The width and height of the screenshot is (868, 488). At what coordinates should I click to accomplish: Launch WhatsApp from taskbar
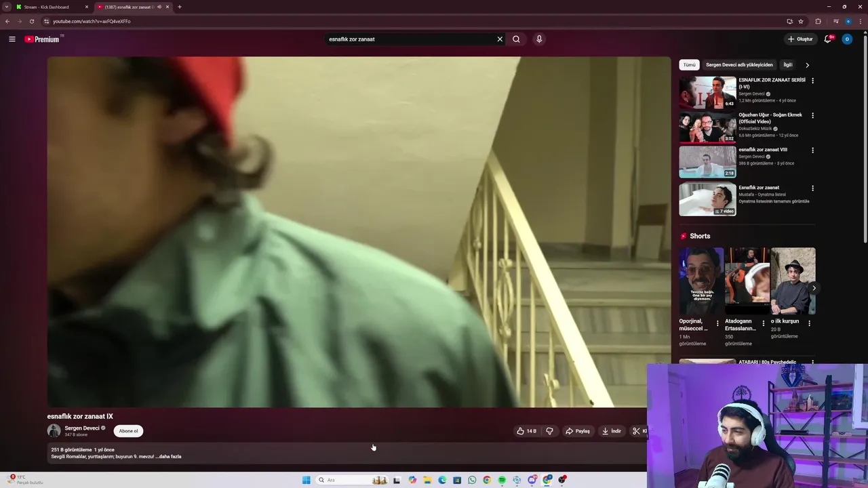click(472, 480)
